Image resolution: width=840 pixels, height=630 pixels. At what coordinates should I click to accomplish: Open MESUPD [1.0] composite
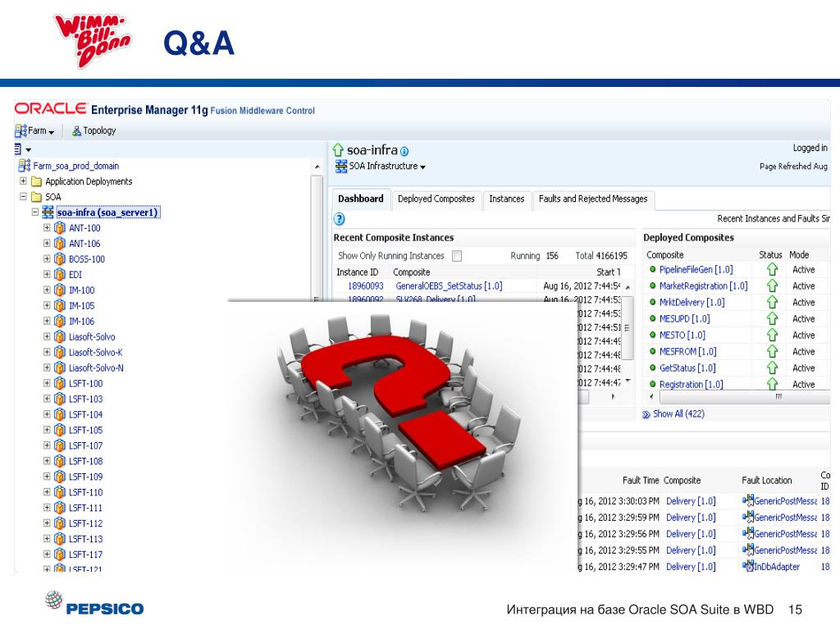[x=684, y=319]
